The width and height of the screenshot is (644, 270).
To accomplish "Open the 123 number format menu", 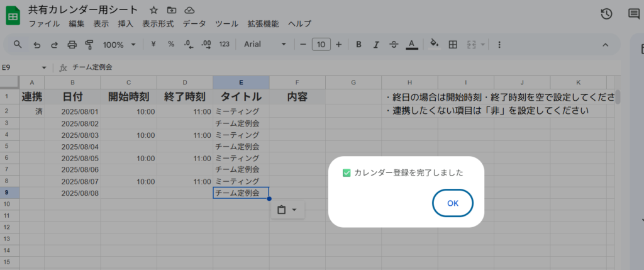I will pos(225,45).
